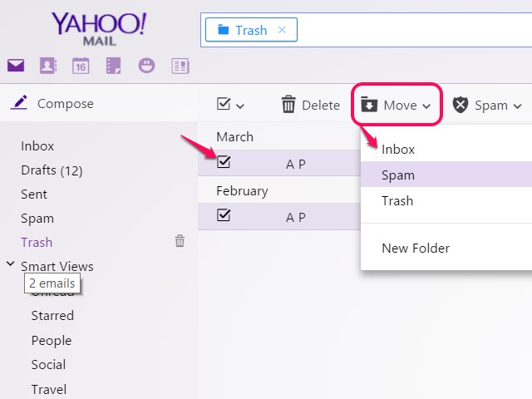Click the Delete button label
This screenshot has width=532, height=399.
click(321, 106)
